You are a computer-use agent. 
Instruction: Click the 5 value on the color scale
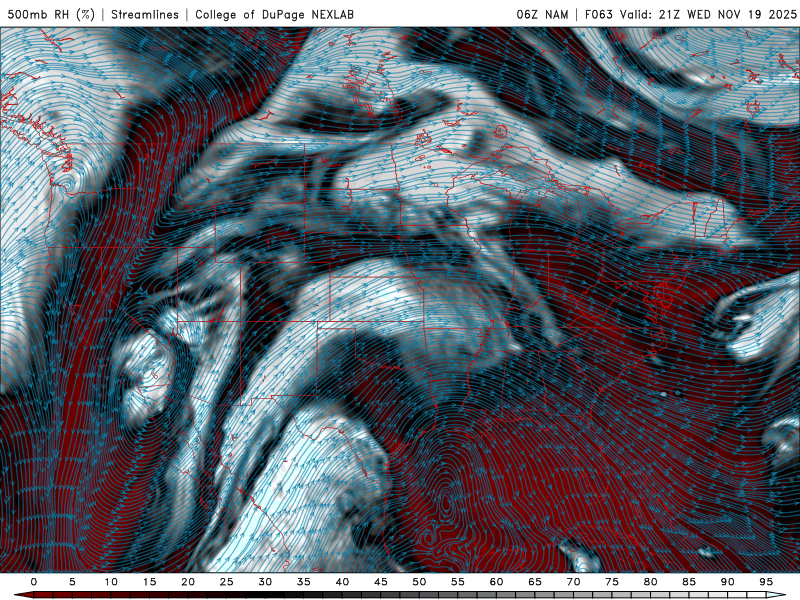72,582
